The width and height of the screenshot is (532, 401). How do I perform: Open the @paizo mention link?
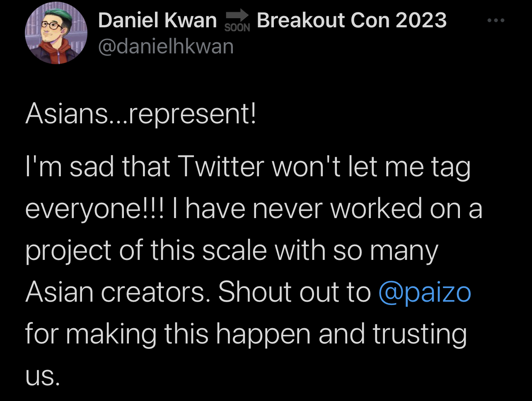425,292
